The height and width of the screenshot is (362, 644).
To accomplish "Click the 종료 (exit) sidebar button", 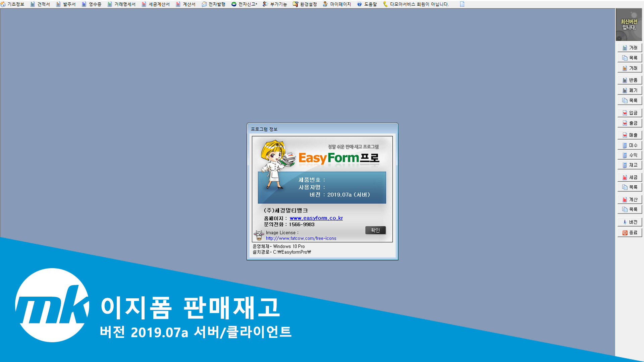I will click(630, 233).
